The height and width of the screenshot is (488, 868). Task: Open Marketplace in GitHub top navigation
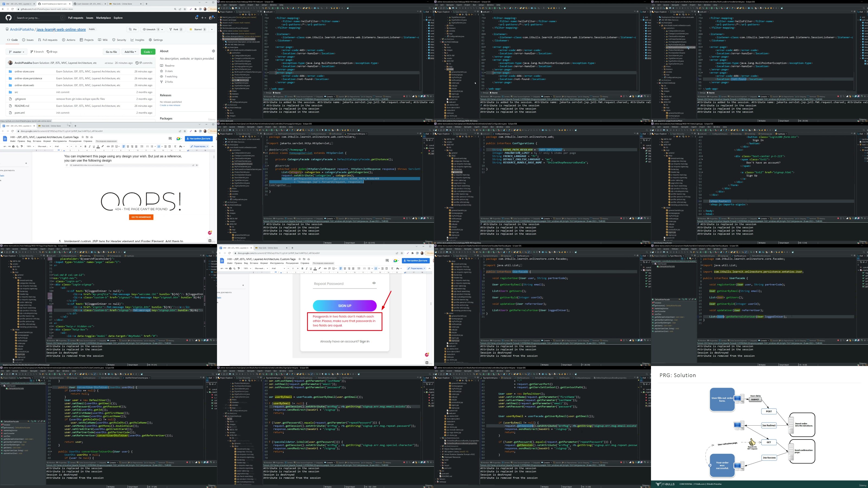[103, 18]
